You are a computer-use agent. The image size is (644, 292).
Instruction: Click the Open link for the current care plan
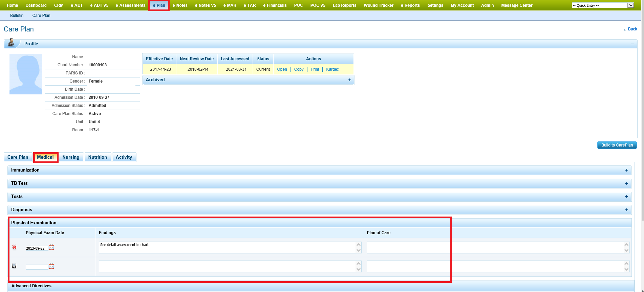pyautogui.click(x=282, y=69)
